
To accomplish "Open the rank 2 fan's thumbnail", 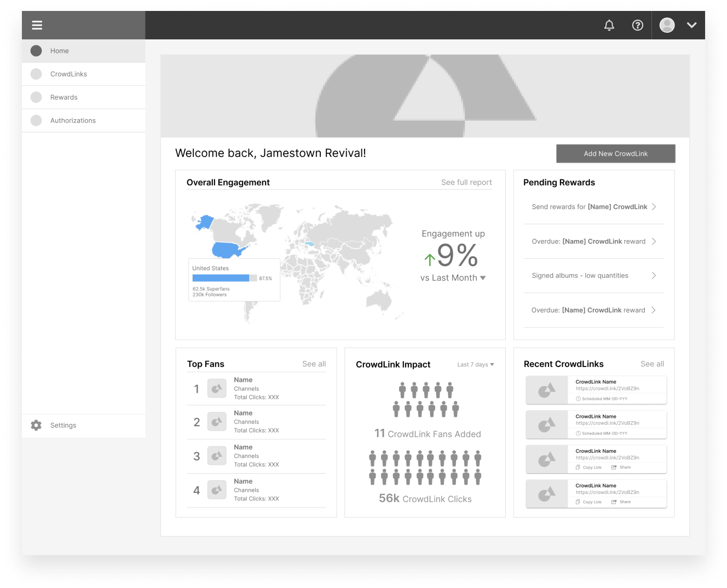I will point(217,422).
